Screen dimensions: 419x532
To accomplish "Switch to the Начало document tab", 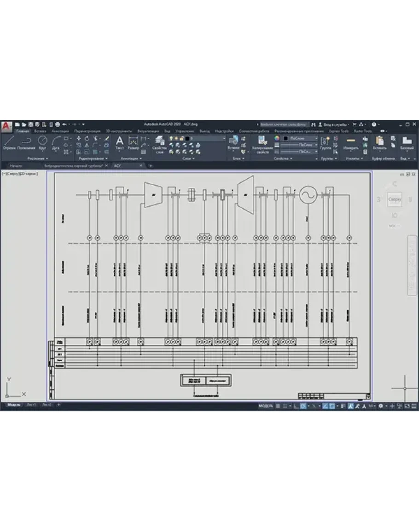I will point(16,165).
